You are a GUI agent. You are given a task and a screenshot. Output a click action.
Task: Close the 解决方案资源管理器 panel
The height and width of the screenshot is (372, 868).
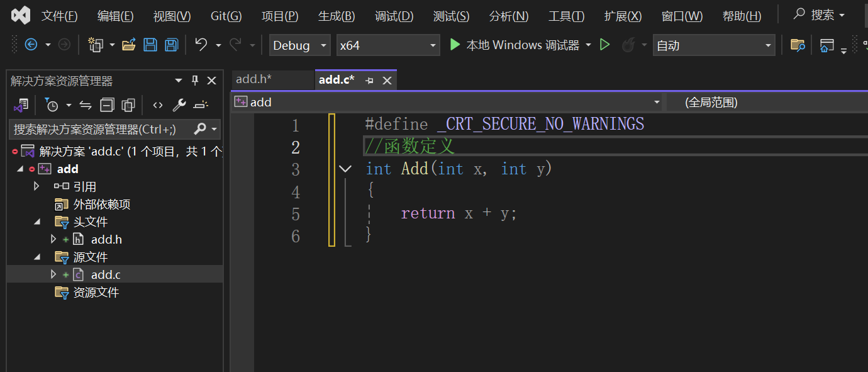pos(212,81)
